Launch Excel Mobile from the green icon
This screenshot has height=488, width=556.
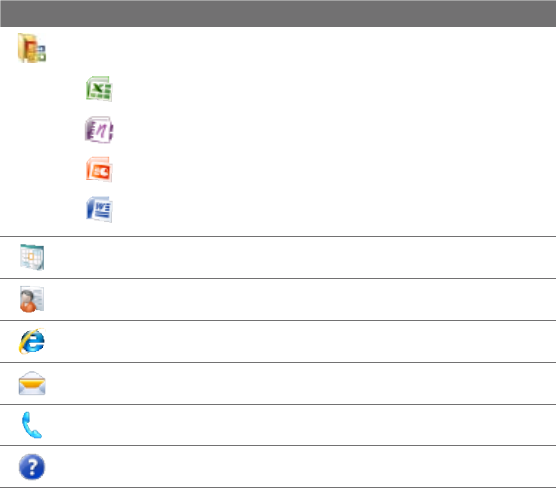(x=99, y=89)
